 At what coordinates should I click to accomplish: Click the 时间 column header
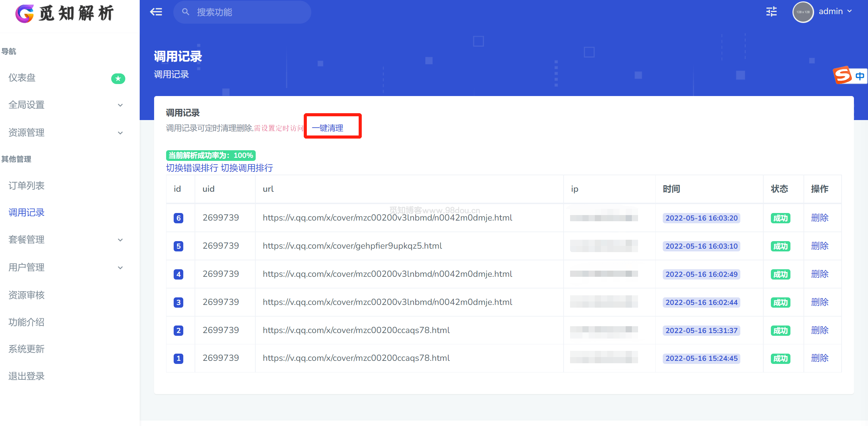pyautogui.click(x=671, y=189)
